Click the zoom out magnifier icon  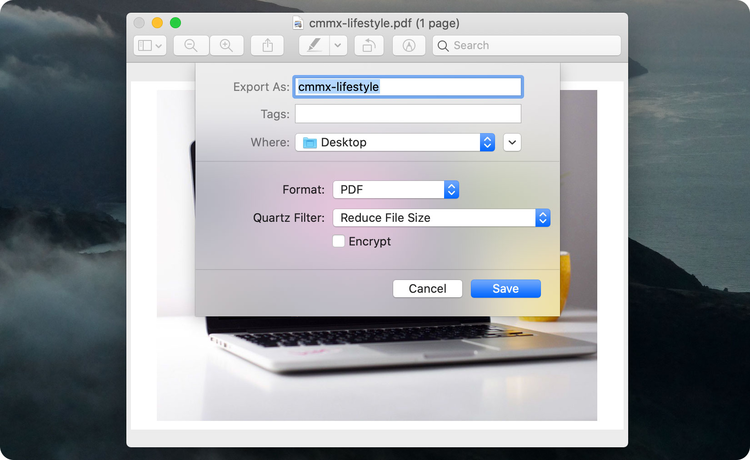point(191,45)
